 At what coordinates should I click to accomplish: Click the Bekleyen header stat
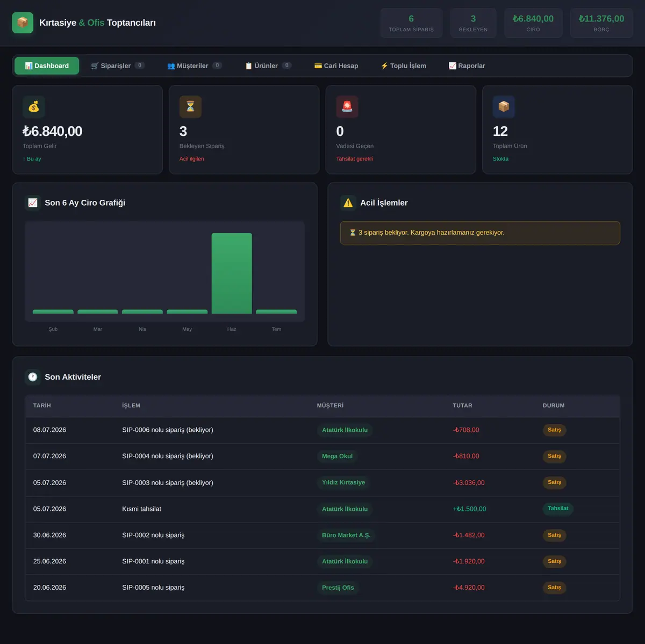point(473,23)
